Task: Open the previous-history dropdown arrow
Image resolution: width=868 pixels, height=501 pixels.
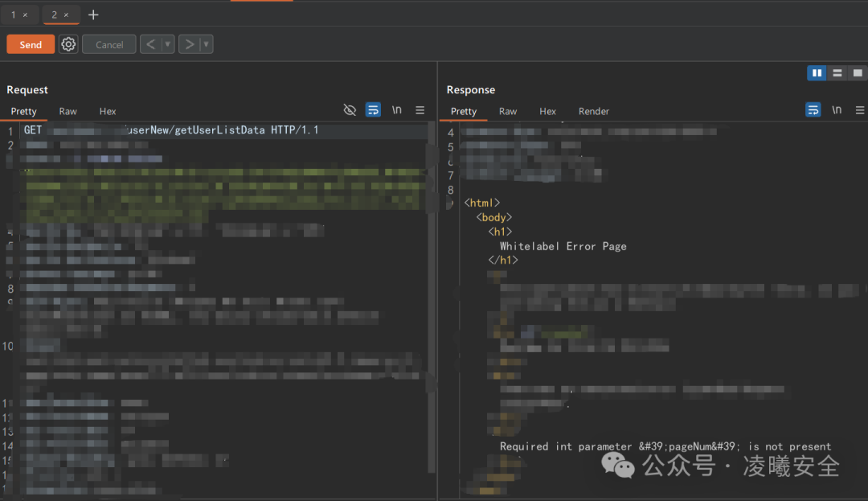Action: point(168,44)
